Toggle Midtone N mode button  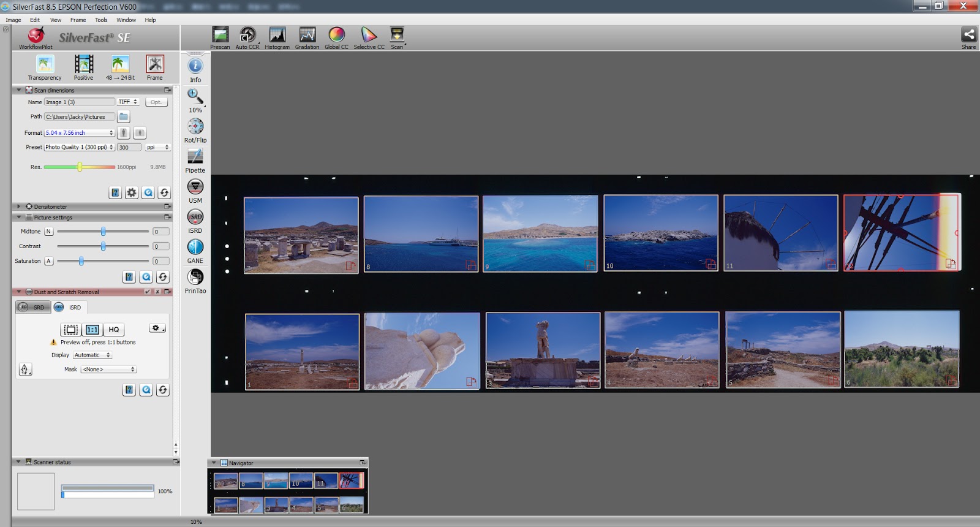click(x=48, y=232)
